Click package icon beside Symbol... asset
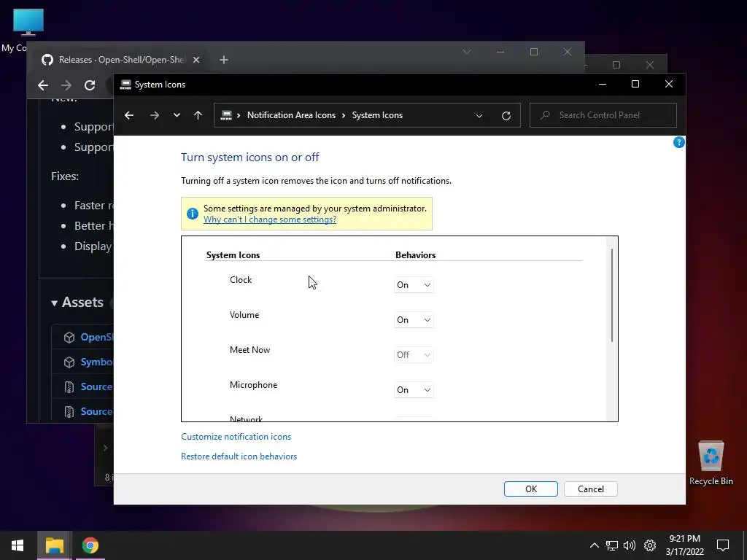 69,362
